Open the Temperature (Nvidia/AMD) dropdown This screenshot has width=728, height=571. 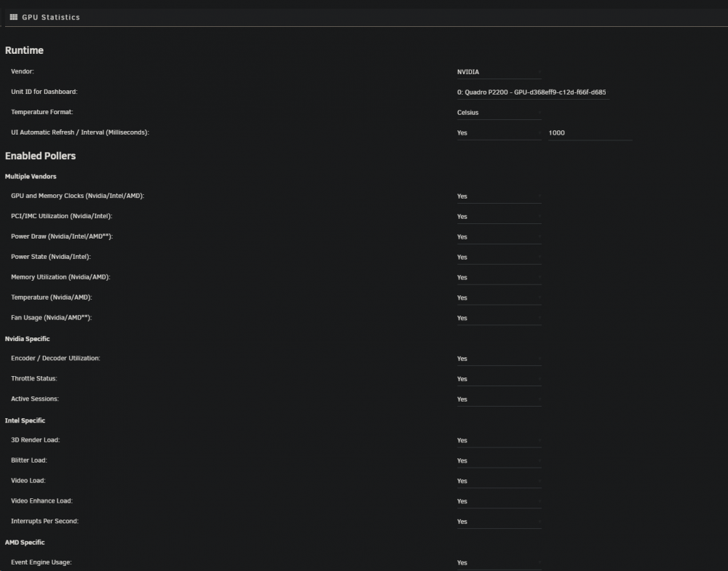pyautogui.click(x=499, y=298)
